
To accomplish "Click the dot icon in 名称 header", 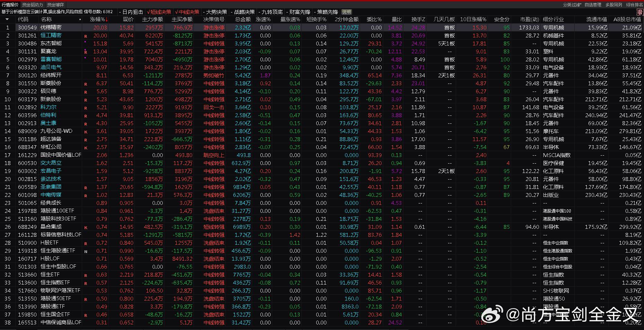I will tap(80, 20).
